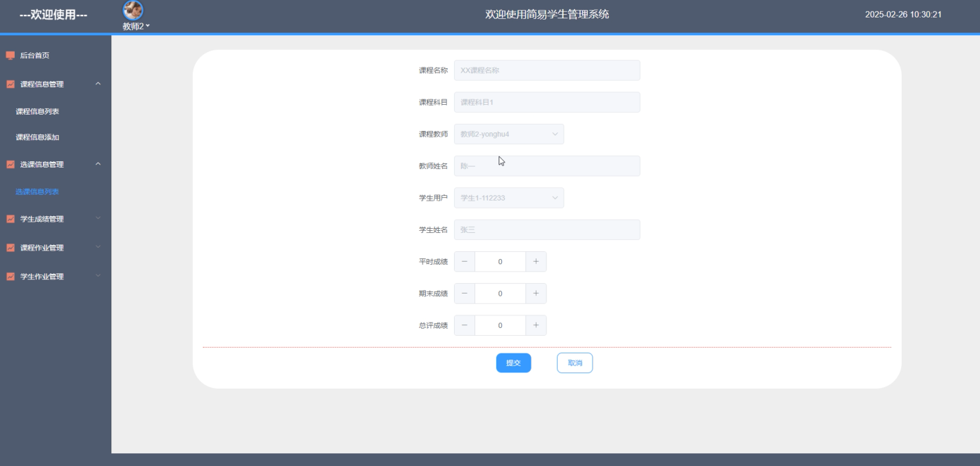Click the 选课信息管理 chart icon

(11, 165)
